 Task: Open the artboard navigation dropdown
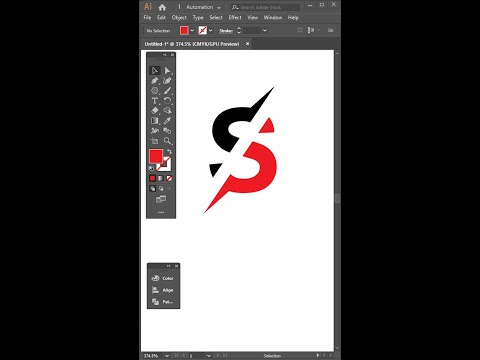[208, 356]
